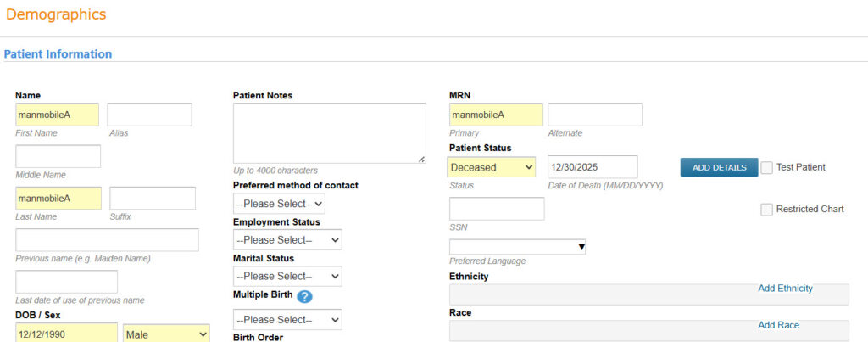Click the Add Race link
This screenshot has width=868, height=342.
tap(778, 325)
